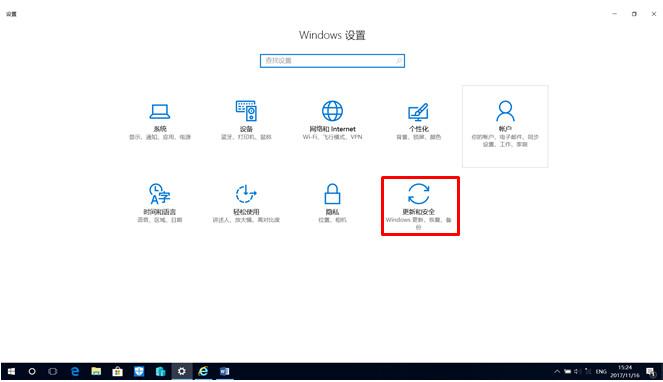The image size is (663, 382).
Task: Maximize the Settings window
Action: click(634, 14)
